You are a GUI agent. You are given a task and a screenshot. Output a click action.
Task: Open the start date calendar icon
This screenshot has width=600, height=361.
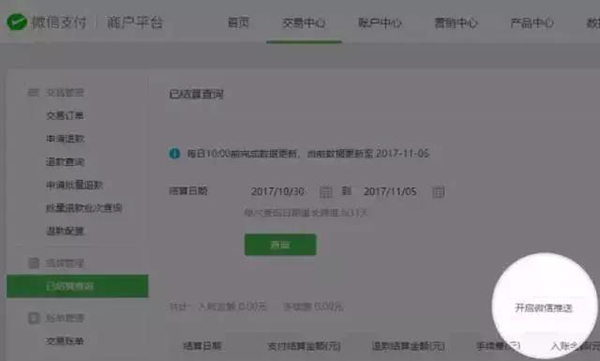326,191
